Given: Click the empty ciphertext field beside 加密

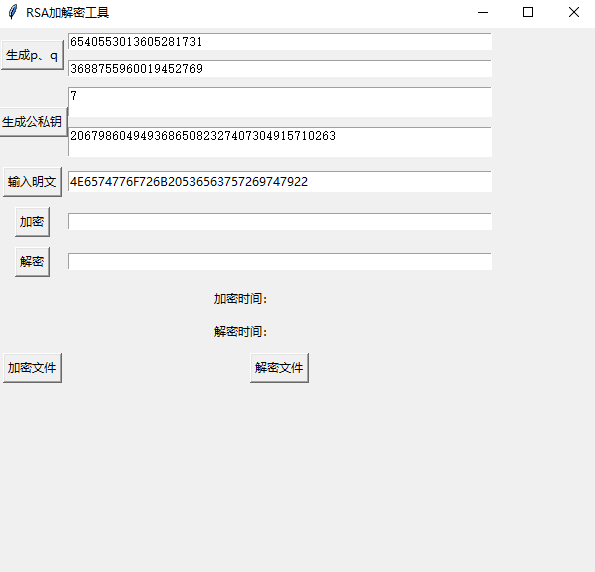Looking at the screenshot, I should coord(280,221).
